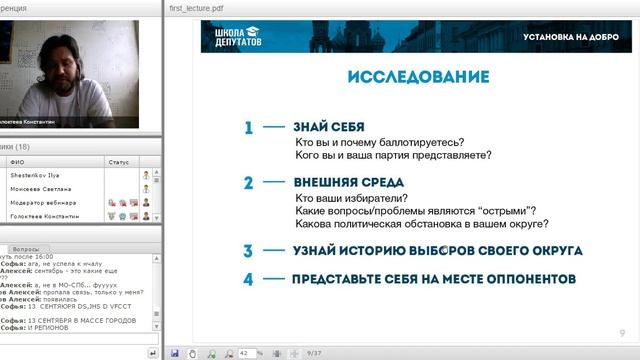This screenshot has width=640, height=360.
Task: Select participant Shesterikov Ilya
Action: [35, 175]
